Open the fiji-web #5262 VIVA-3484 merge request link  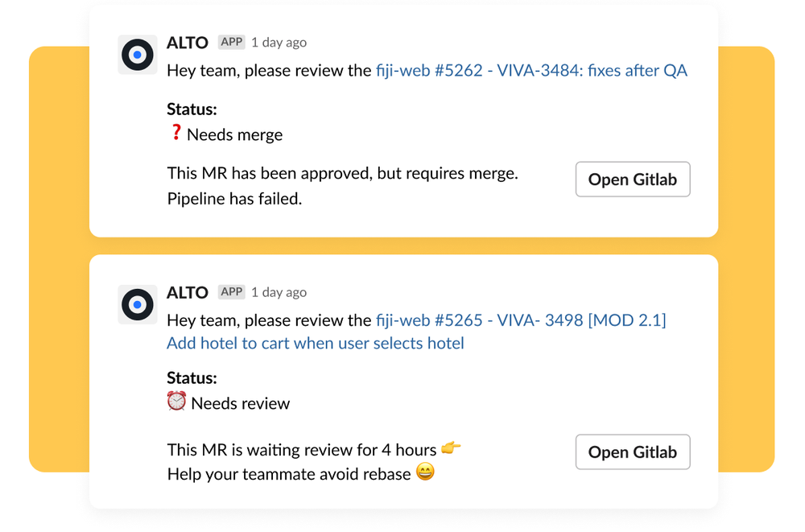click(x=531, y=71)
